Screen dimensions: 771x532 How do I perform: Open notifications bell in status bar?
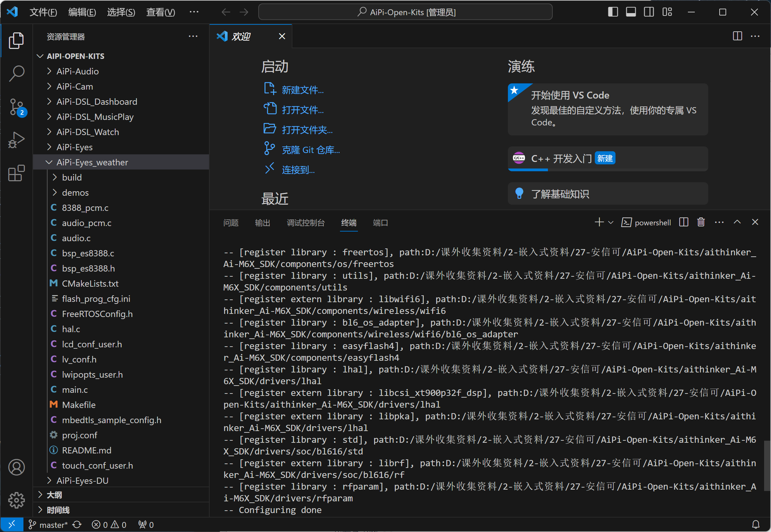click(755, 524)
